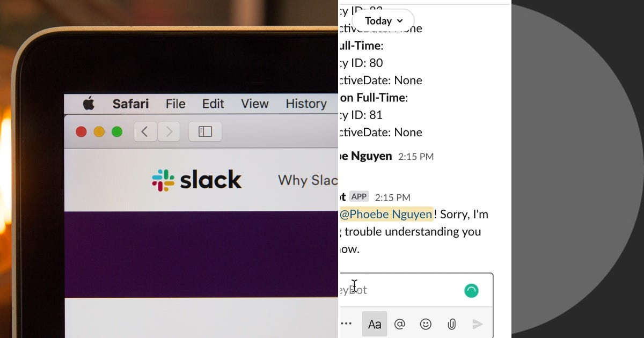
Task: Open the Today date navigation dropdown
Action: tap(382, 20)
